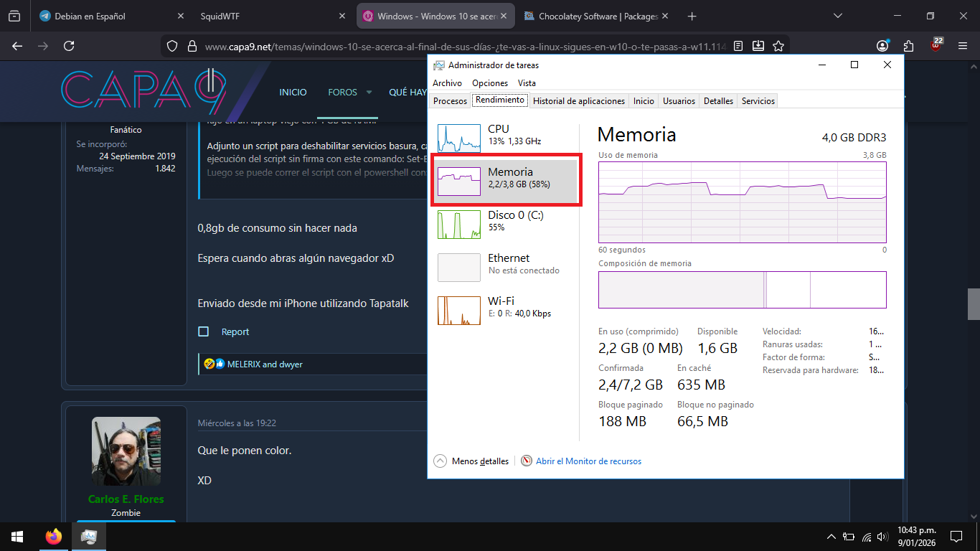Tick the checkbox beside Report
This screenshot has width=980, height=551.
tap(204, 331)
